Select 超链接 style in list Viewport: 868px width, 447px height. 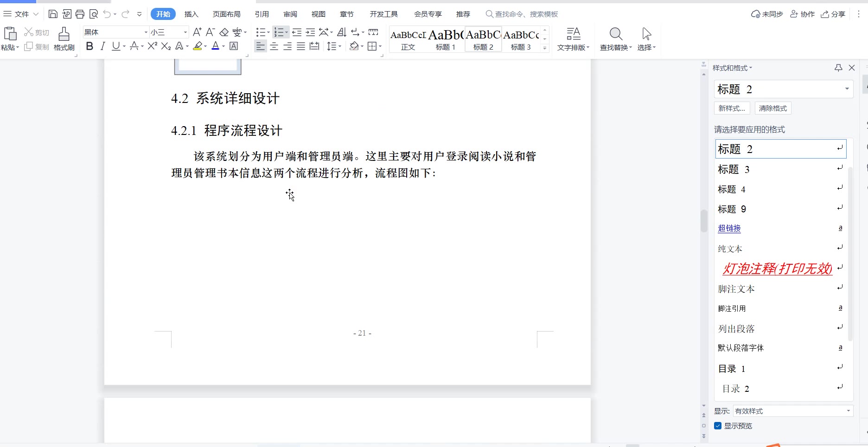coord(781,228)
